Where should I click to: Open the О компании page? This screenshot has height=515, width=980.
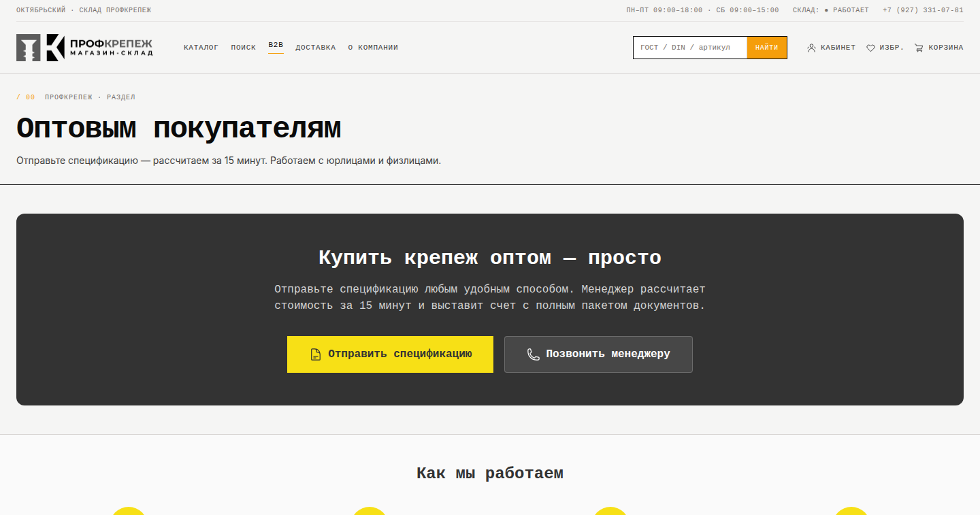pos(373,48)
